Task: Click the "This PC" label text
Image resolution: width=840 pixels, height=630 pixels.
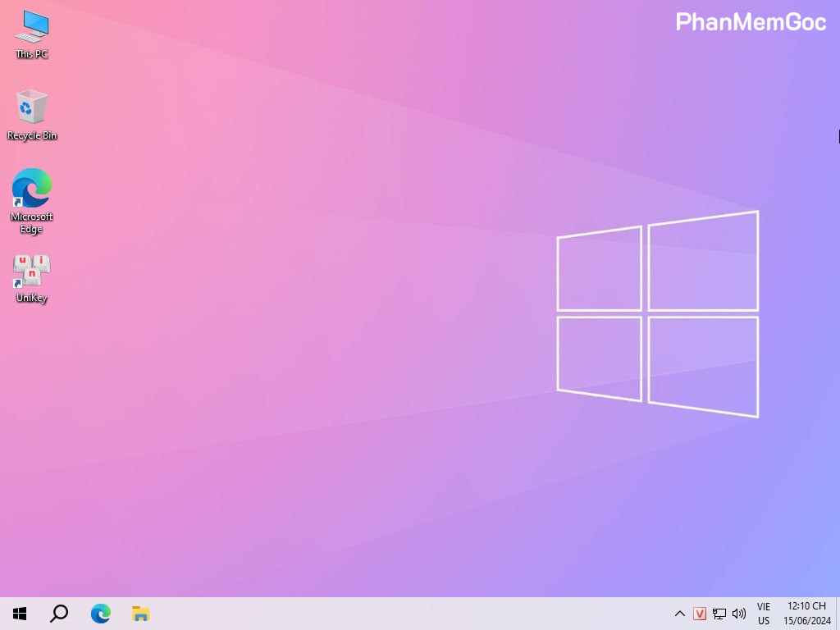Action: pos(32,54)
